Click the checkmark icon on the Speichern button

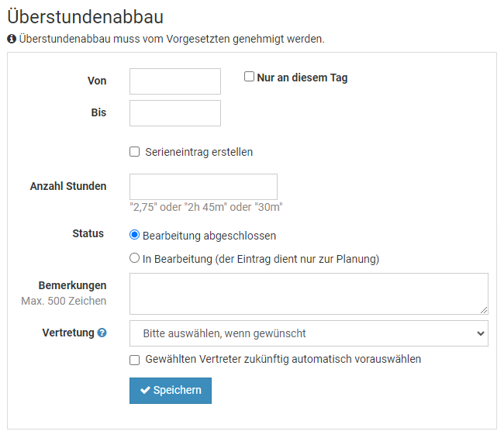145,391
